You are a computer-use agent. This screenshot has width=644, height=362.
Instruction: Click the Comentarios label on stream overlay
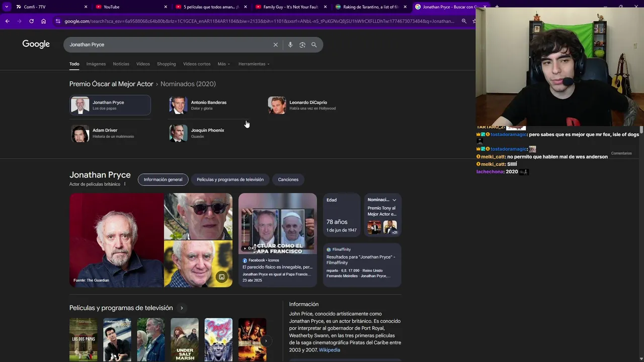(x=621, y=153)
